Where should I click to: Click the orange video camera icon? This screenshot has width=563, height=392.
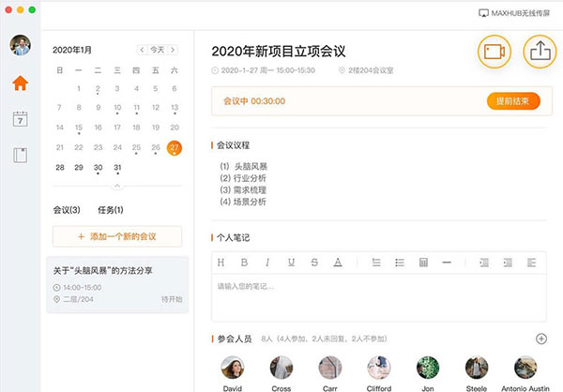pyautogui.click(x=495, y=52)
